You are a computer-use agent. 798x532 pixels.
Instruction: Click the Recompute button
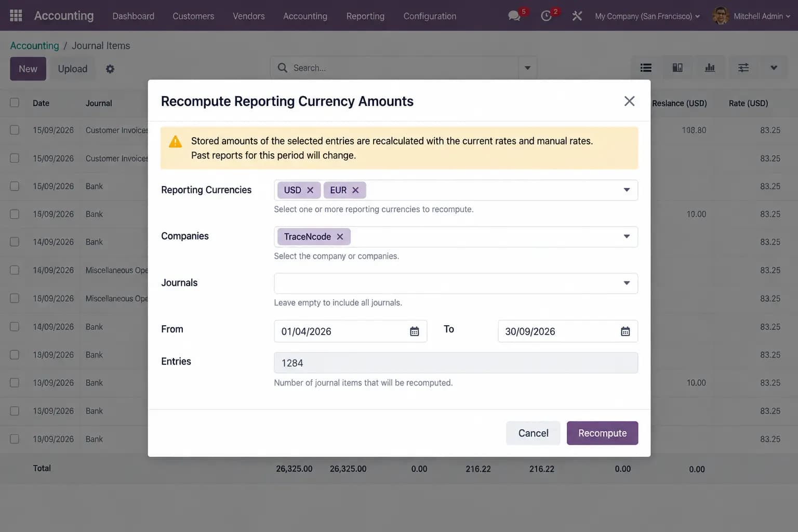pyautogui.click(x=602, y=433)
